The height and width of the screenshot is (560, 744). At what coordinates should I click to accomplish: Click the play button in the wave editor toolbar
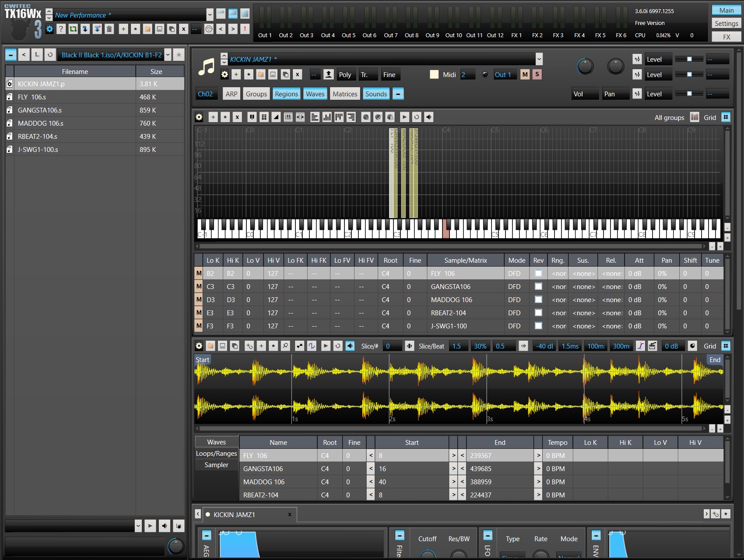point(326,346)
